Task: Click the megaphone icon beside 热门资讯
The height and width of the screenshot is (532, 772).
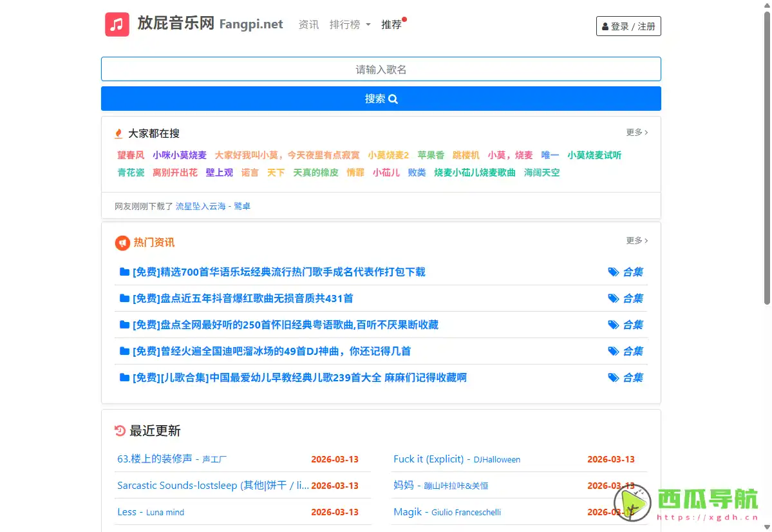Action: click(122, 243)
